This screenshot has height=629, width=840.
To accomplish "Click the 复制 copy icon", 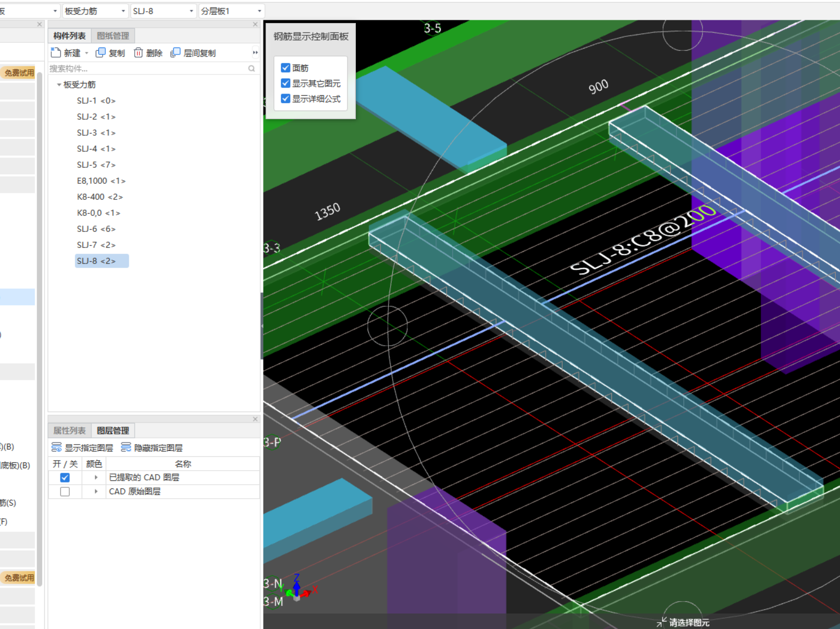I will point(100,52).
